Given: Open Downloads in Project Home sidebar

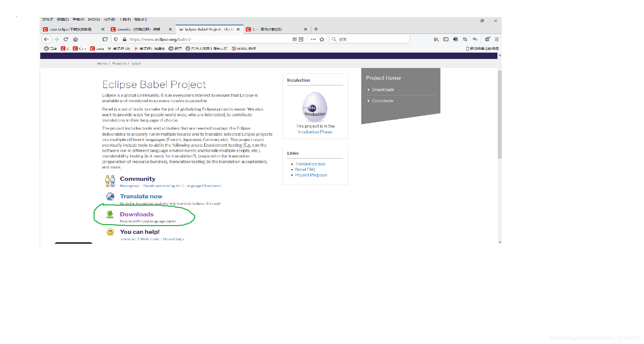Looking at the screenshot, I should (383, 90).
